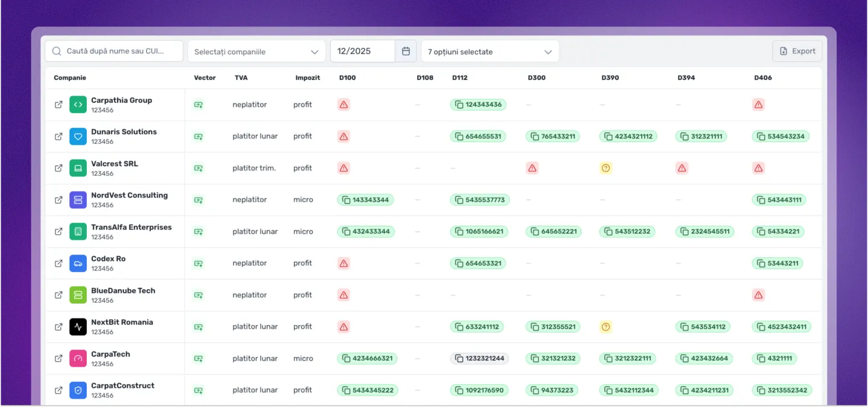Copy CarpaTech grey D112 number 1232321244
This screenshot has height=407, width=868.
click(479, 358)
